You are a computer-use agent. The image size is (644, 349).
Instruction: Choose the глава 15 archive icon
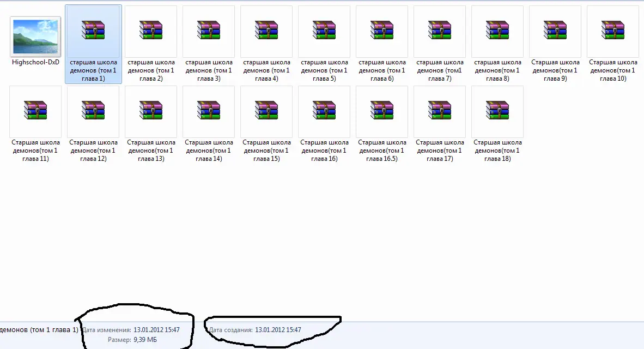(x=266, y=110)
